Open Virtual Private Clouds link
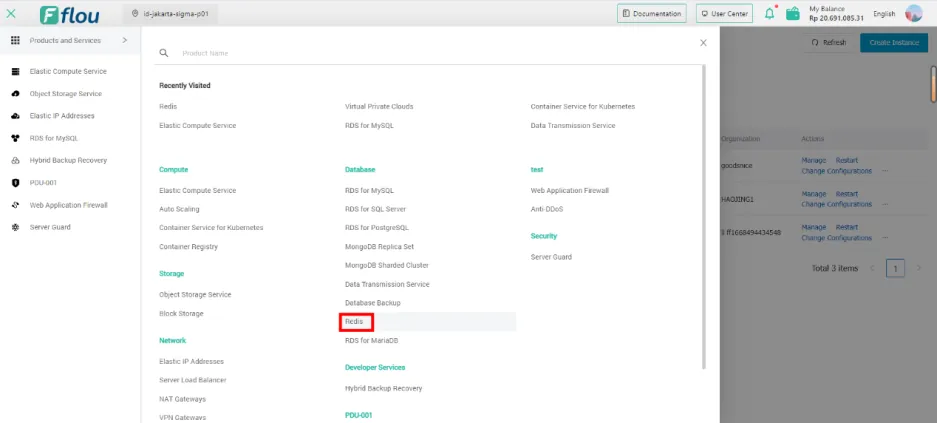 click(379, 106)
